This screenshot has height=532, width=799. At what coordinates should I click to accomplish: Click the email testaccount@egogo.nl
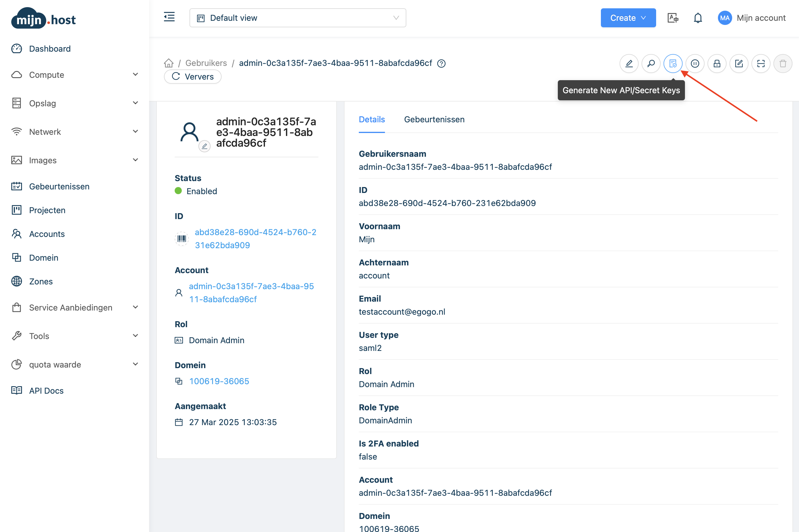(x=402, y=312)
